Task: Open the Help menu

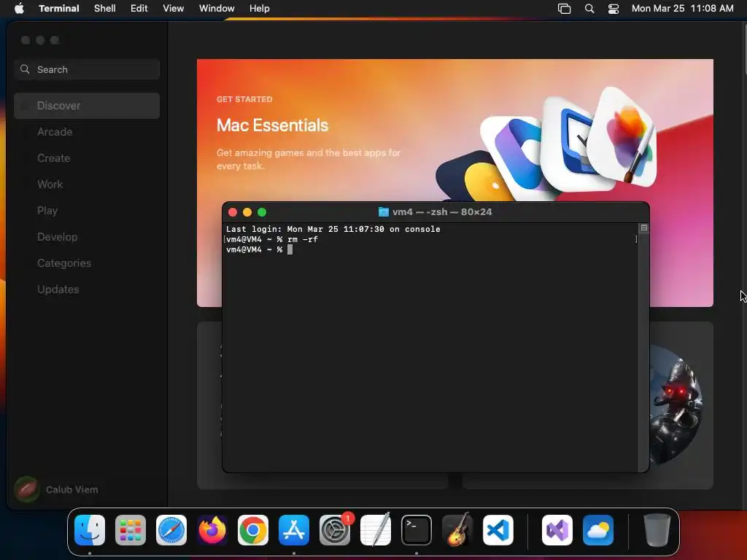Action: (260, 9)
